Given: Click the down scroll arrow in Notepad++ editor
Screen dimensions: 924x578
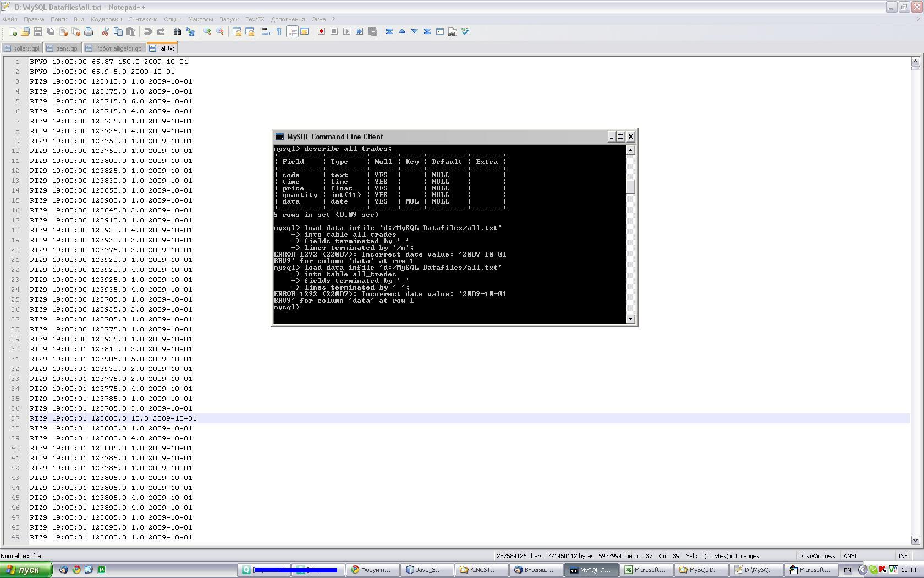Looking at the screenshot, I should click(x=915, y=541).
